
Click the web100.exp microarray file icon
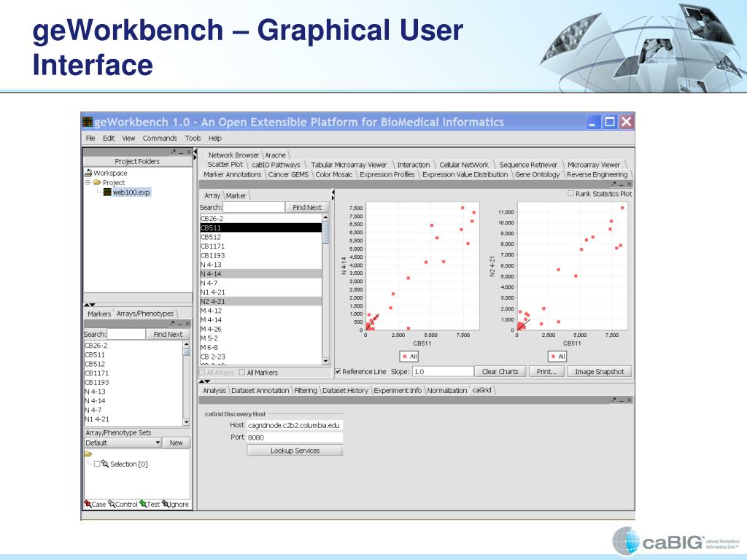[x=107, y=192]
